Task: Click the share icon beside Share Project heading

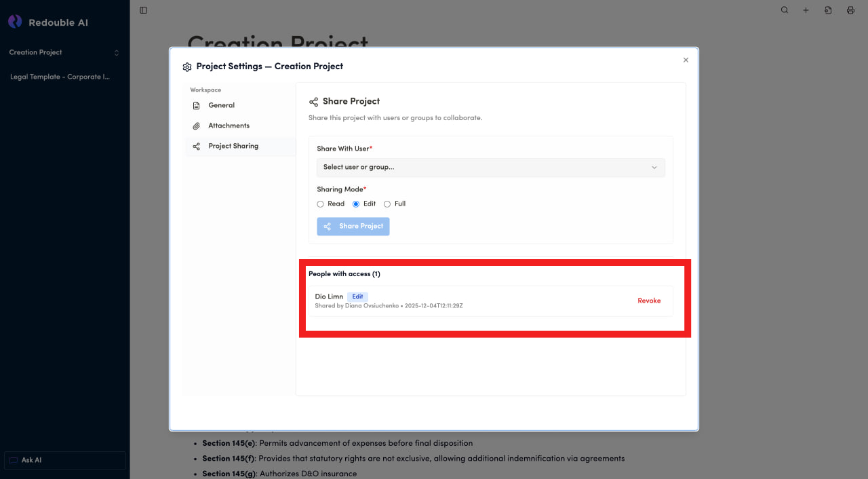Action: click(x=313, y=102)
